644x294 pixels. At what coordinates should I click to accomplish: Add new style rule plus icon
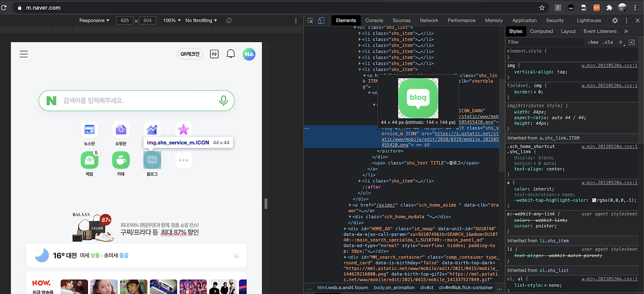(621, 42)
